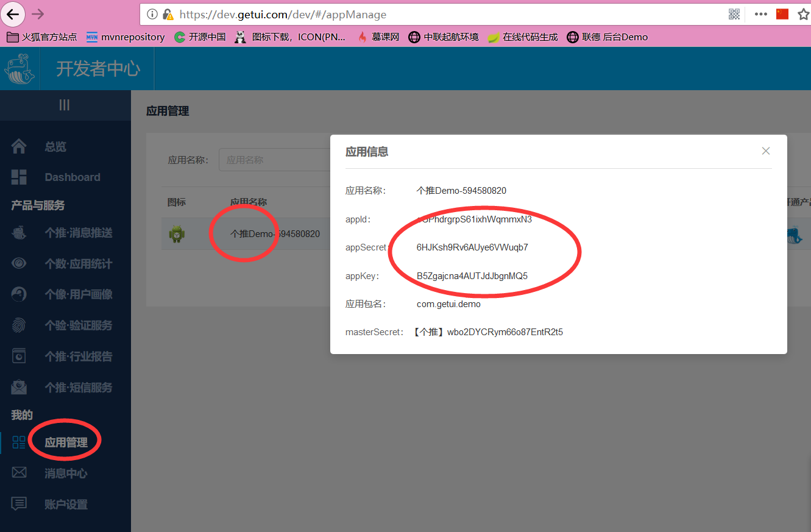The image size is (811, 532).
Task: Click the whale logo in the header
Action: 19,68
